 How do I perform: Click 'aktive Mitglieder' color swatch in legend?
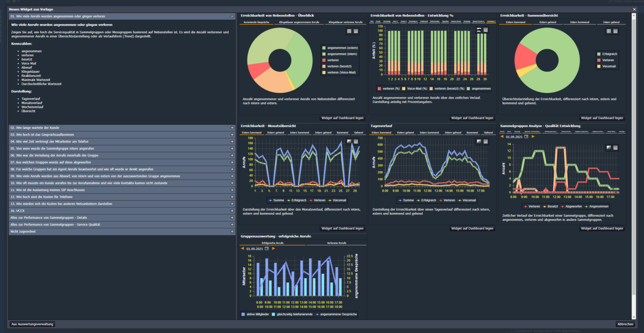[243, 314]
